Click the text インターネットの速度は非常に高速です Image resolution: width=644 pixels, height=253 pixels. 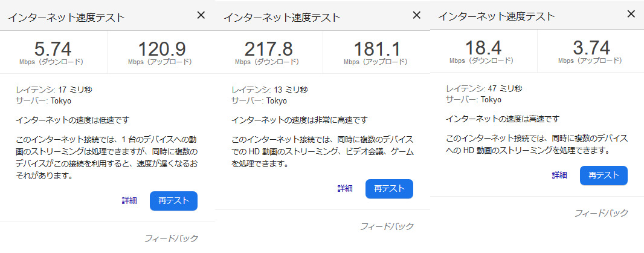click(300, 120)
